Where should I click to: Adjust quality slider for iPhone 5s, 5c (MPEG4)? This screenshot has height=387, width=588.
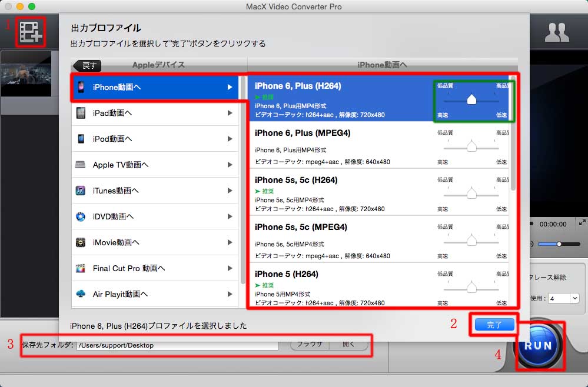click(x=471, y=241)
